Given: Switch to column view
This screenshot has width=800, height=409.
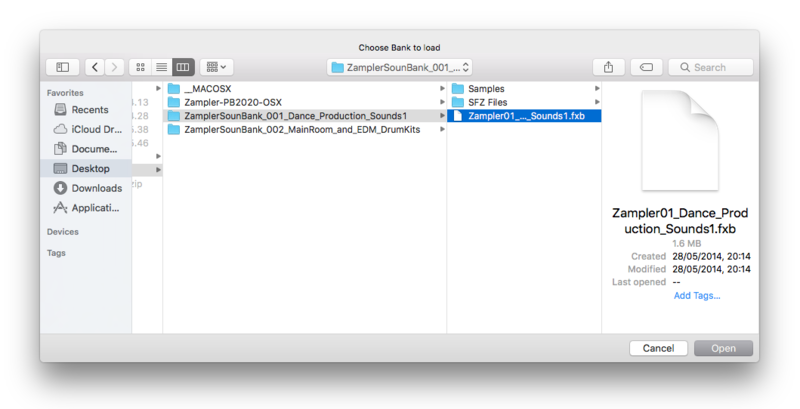Looking at the screenshot, I should tap(183, 67).
